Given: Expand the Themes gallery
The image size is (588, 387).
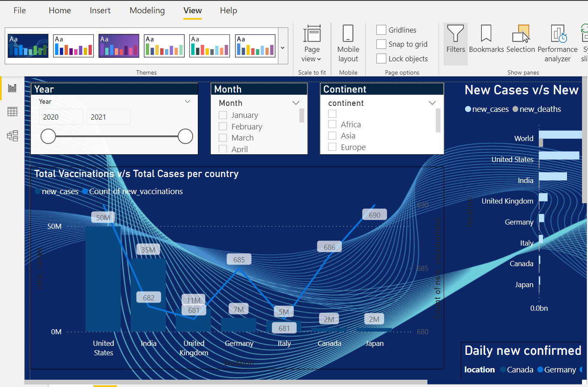Looking at the screenshot, I should (x=283, y=48).
